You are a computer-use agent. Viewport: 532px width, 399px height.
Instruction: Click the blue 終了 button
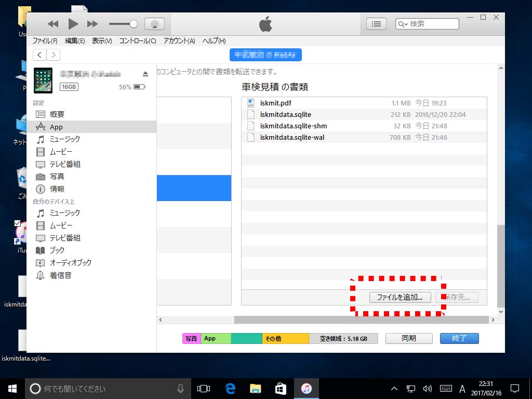pos(459,338)
